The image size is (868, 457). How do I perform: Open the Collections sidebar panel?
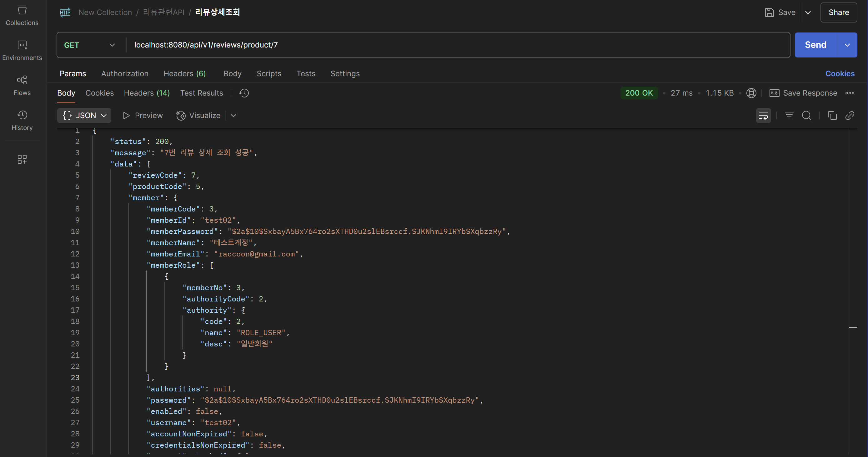22,15
